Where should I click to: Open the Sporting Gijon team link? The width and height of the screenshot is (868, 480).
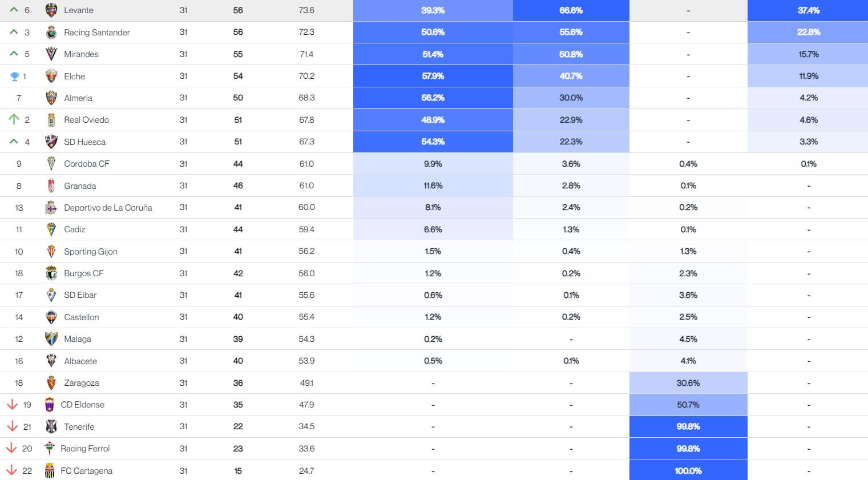coord(91,252)
